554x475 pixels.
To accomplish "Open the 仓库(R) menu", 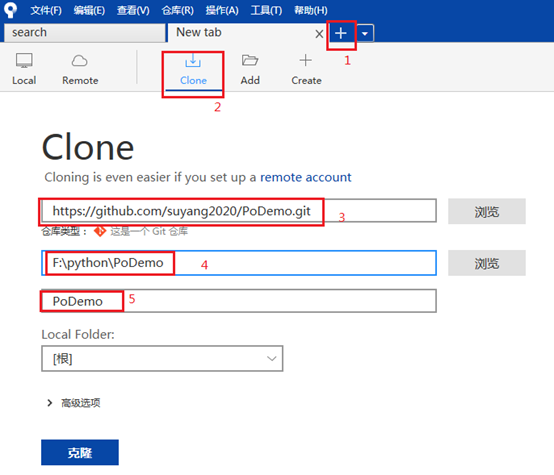I will coord(177,10).
